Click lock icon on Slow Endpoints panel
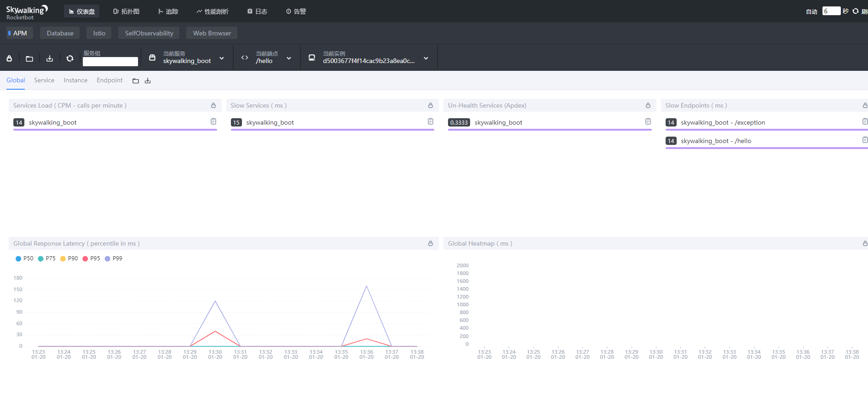868x408 pixels. click(865, 105)
